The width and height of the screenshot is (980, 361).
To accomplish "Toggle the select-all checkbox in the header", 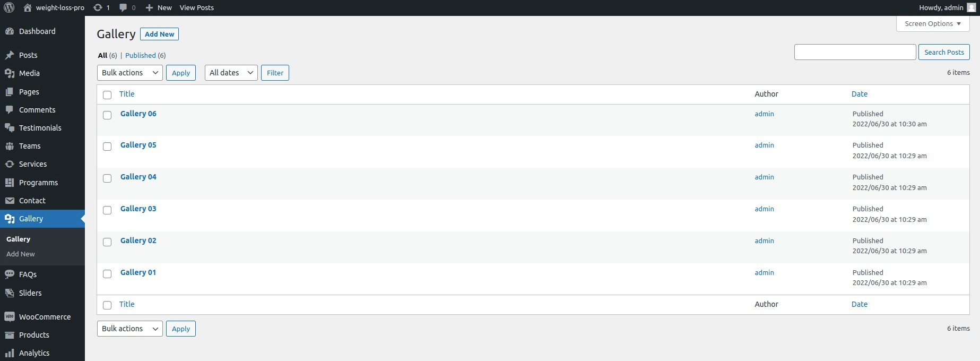I will pyautogui.click(x=107, y=95).
